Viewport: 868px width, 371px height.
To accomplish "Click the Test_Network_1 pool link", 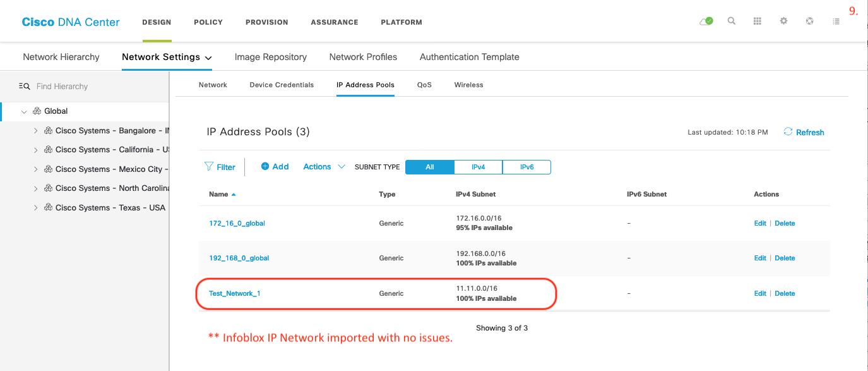I will coord(235,293).
